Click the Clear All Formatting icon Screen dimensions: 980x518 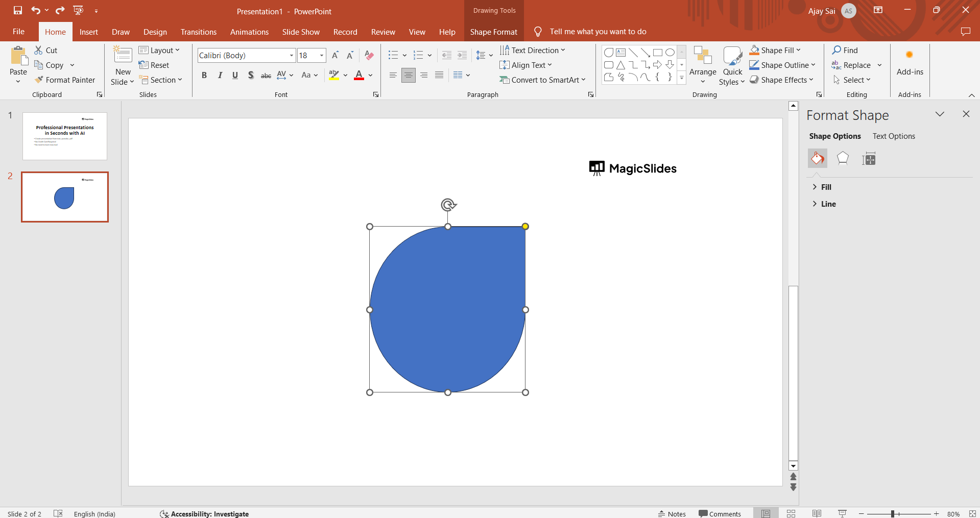pos(369,56)
